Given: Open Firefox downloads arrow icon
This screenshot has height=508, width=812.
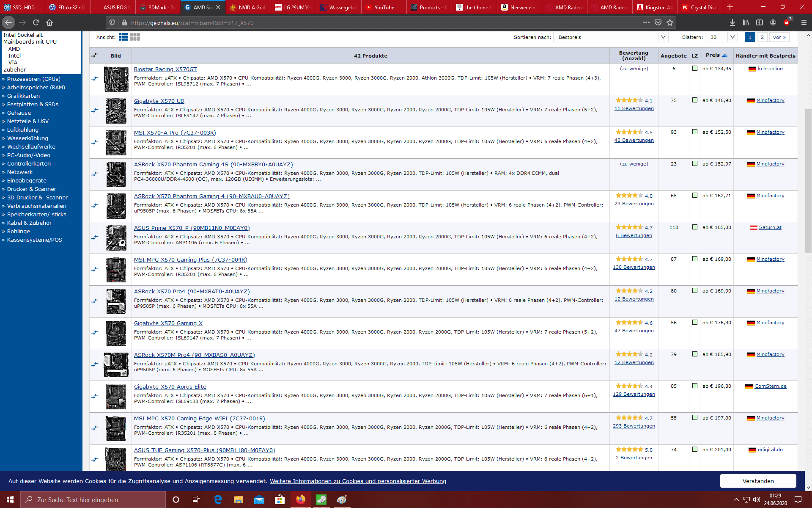Looking at the screenshot, I should (732, 22).
